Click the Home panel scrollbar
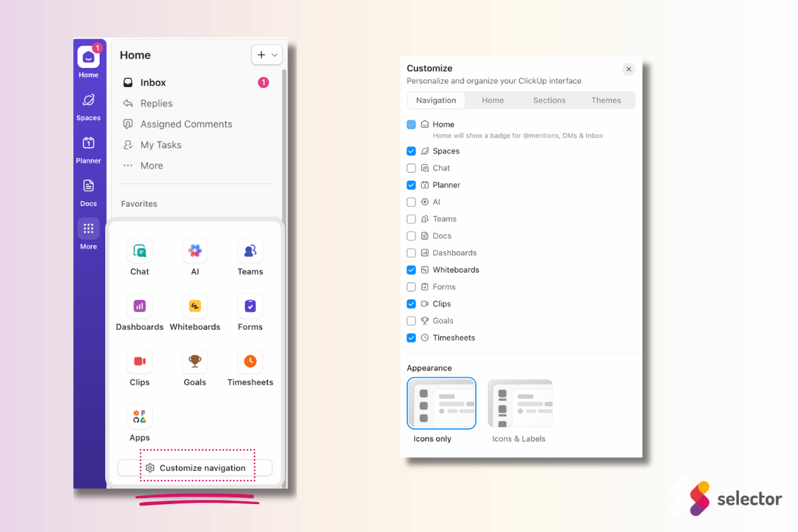Screen dimensions: 798x532 (285, 143)
